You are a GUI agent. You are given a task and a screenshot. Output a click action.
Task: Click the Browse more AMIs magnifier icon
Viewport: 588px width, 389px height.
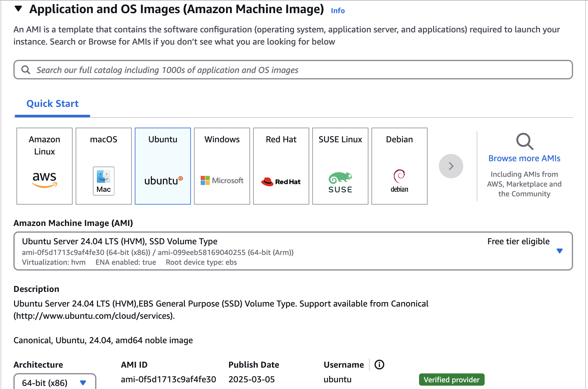point(525,141)
